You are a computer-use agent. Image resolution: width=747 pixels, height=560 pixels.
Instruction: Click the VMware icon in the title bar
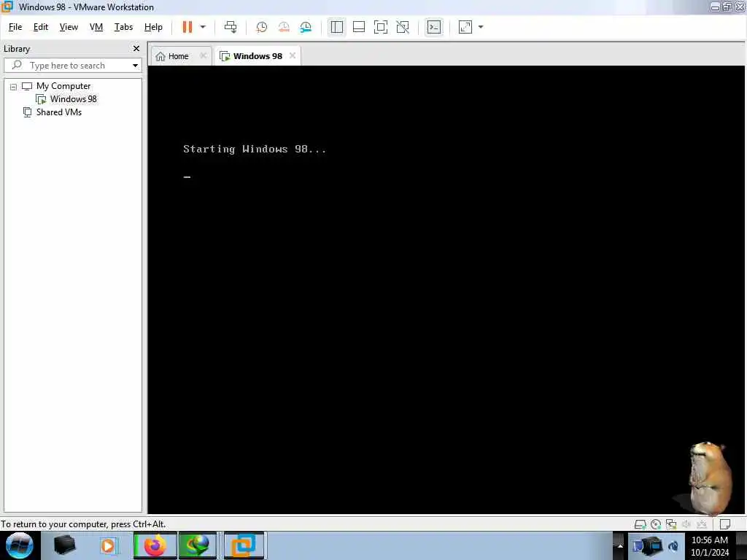point(7,7)
